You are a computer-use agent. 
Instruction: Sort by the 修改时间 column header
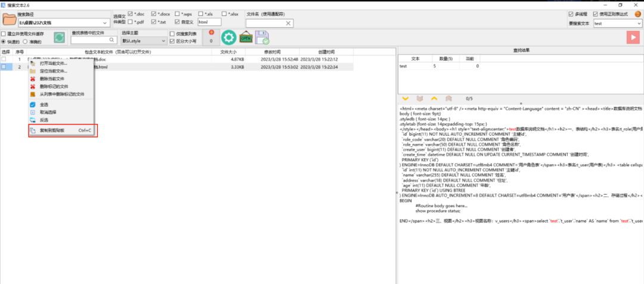click(x=273, y=52)
